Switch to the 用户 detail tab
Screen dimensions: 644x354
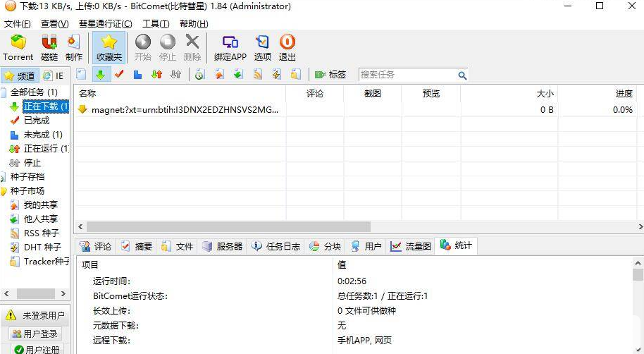pos(366,246)
